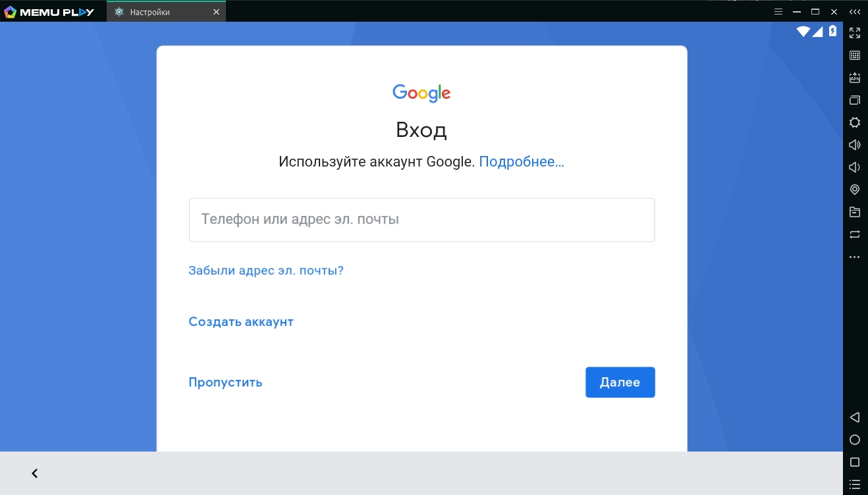Enter fullscreen mode from the sidebar
The height and width of the screenshot is (495, 868).
coord(855,33)
